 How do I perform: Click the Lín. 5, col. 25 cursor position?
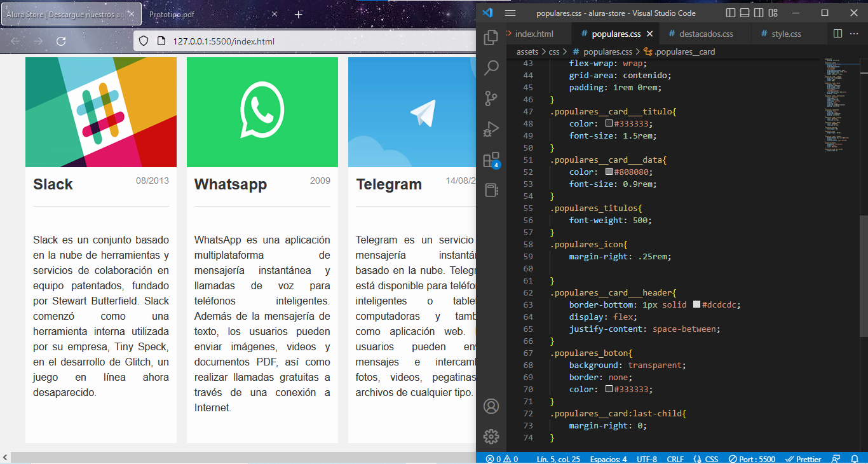pos(558,459)
